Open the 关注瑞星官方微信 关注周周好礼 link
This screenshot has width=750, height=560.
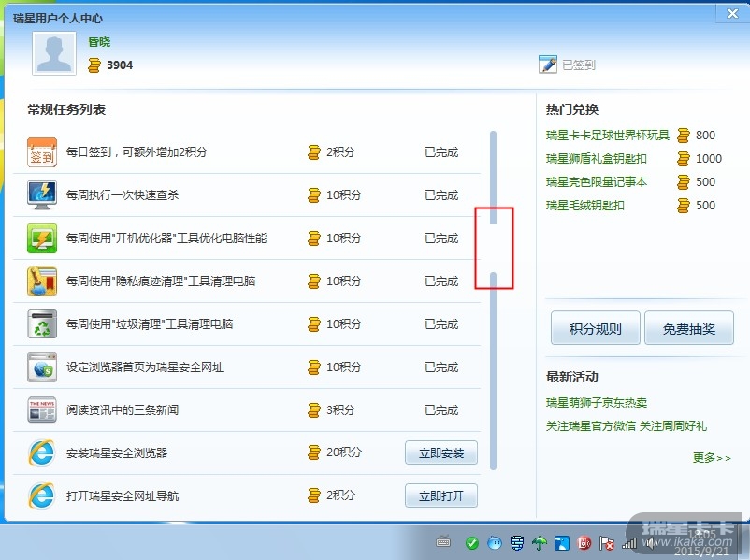pos(627,426)
